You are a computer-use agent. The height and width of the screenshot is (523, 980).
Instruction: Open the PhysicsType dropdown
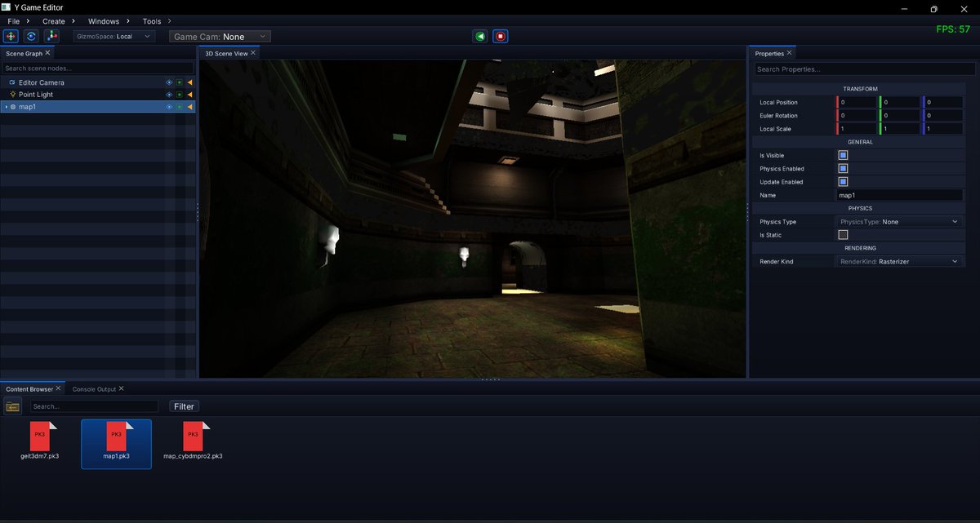pos(899,222)
